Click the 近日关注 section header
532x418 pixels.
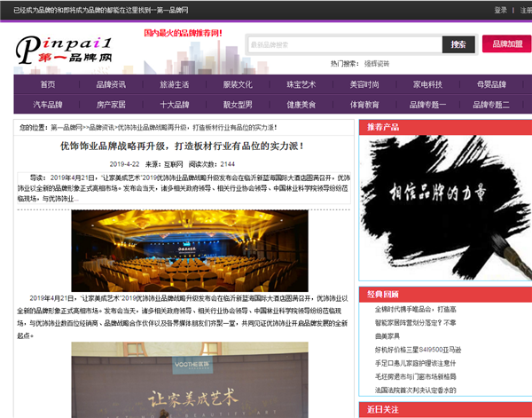click(445, 409)
